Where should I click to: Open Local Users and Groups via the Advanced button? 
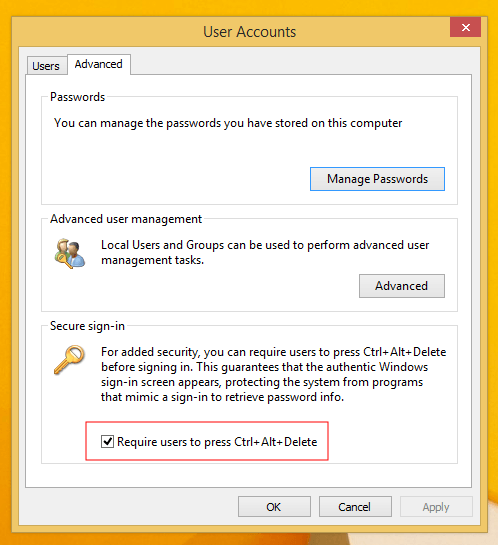point(401,286)
